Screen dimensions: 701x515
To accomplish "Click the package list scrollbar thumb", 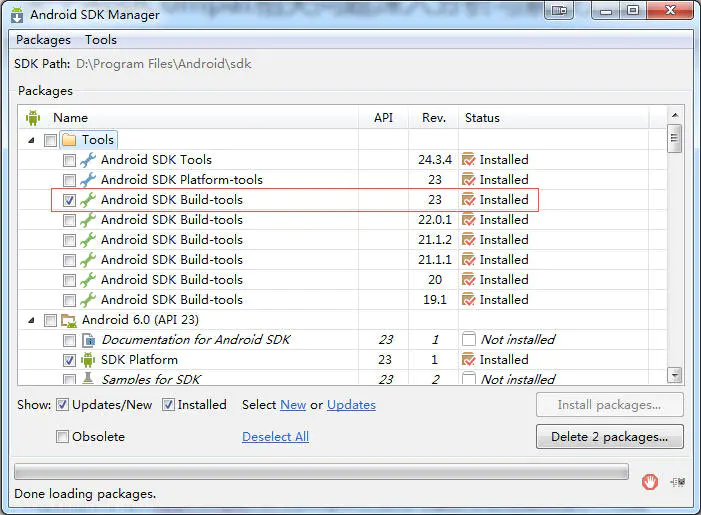I will pos(674,139).
